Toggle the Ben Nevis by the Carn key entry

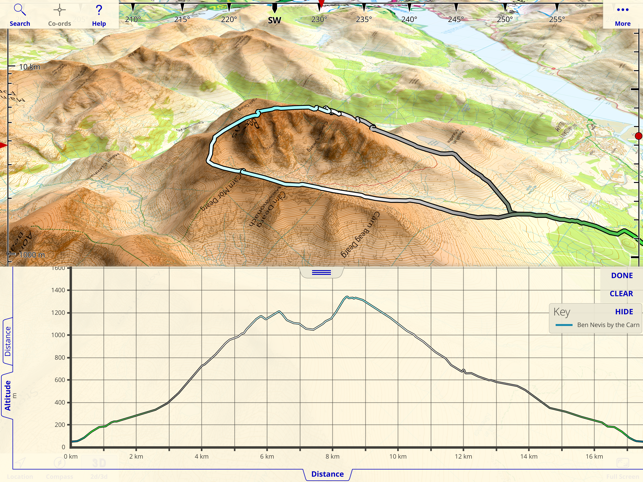pos(597,325)
